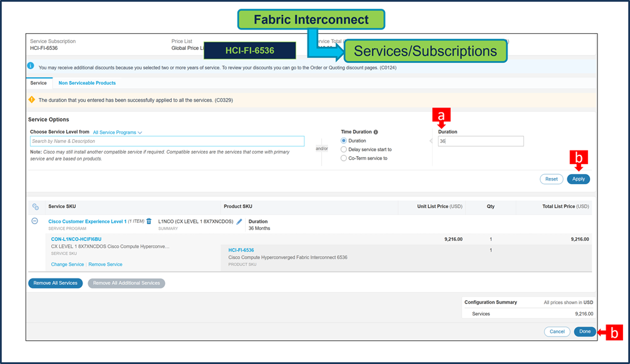Viewport: 630px width, 364px height.
Task: Click the Qty column header
Action: (491, 206)
